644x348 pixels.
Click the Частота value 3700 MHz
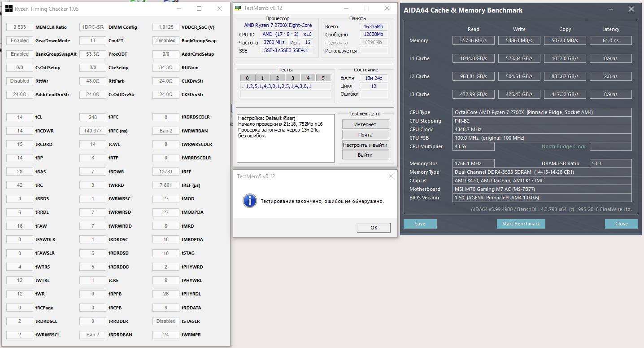coord(274,42)
